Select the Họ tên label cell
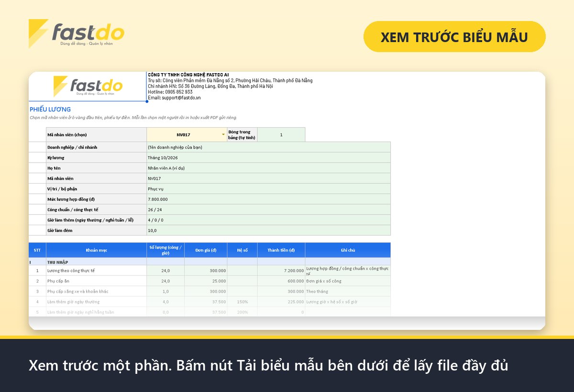The height and width of the screenshot is (392, 574). (x=96, y=168)
